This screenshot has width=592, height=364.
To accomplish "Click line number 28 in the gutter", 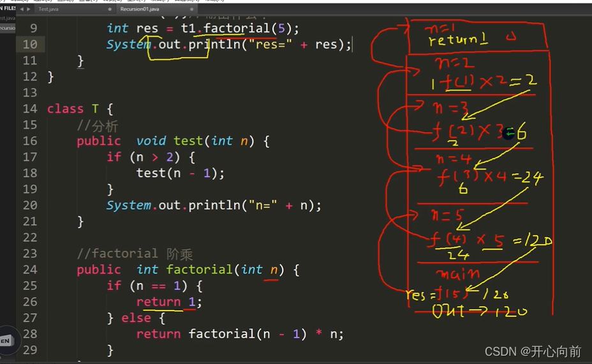I will (30, 334).
